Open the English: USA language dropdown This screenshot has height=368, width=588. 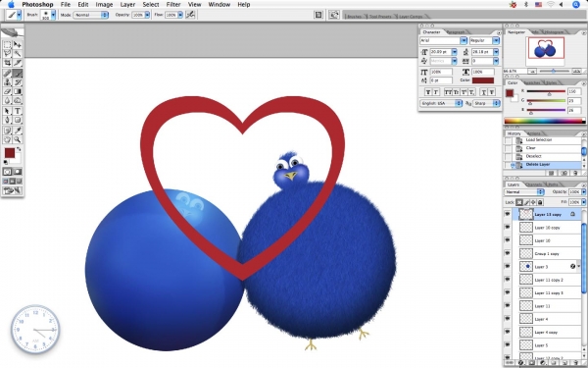[x=441, y=103]
